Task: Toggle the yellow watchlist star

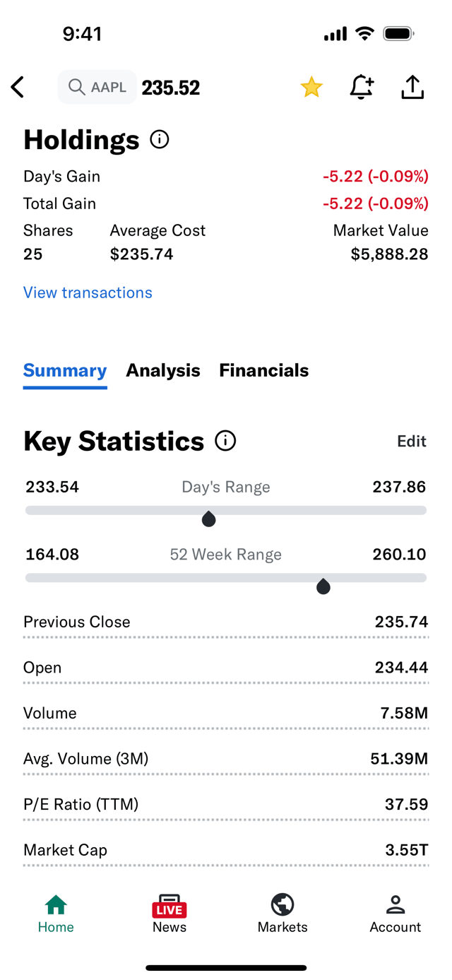Action: (311, 87)
